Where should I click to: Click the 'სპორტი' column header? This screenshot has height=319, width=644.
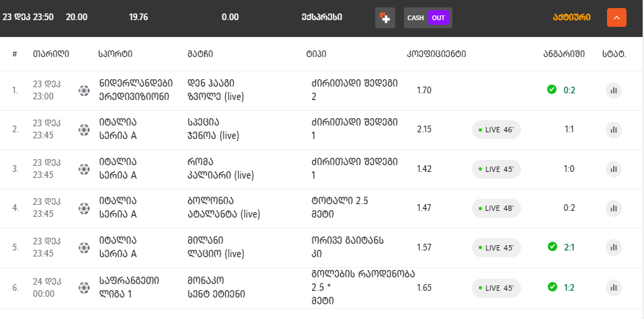point(116,54)
